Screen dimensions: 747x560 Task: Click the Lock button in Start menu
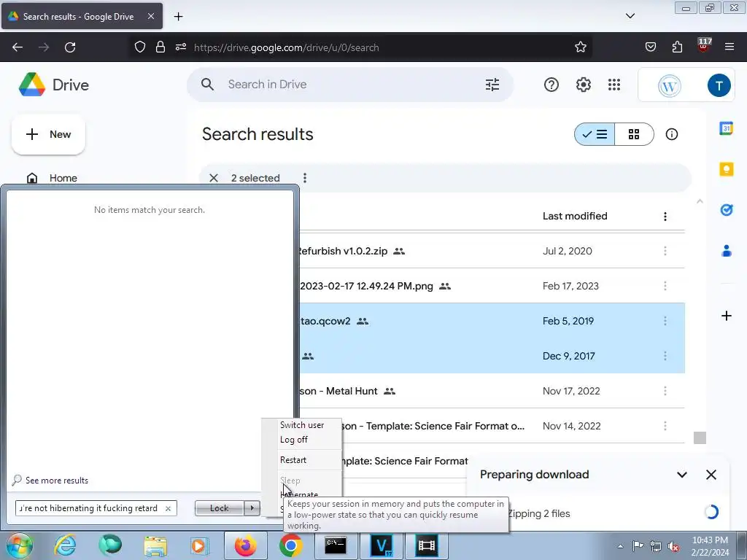(219, 508)
